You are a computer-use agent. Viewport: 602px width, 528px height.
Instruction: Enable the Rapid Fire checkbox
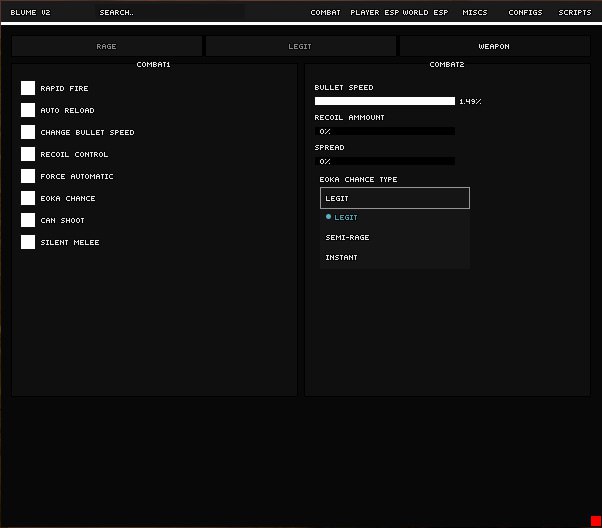(28, 89)
